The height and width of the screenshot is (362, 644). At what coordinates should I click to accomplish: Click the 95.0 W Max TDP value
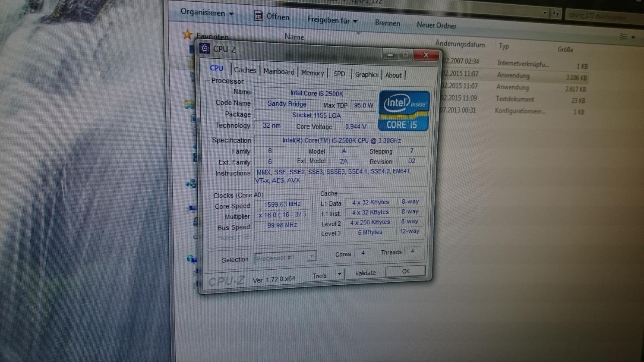[363, 105]
